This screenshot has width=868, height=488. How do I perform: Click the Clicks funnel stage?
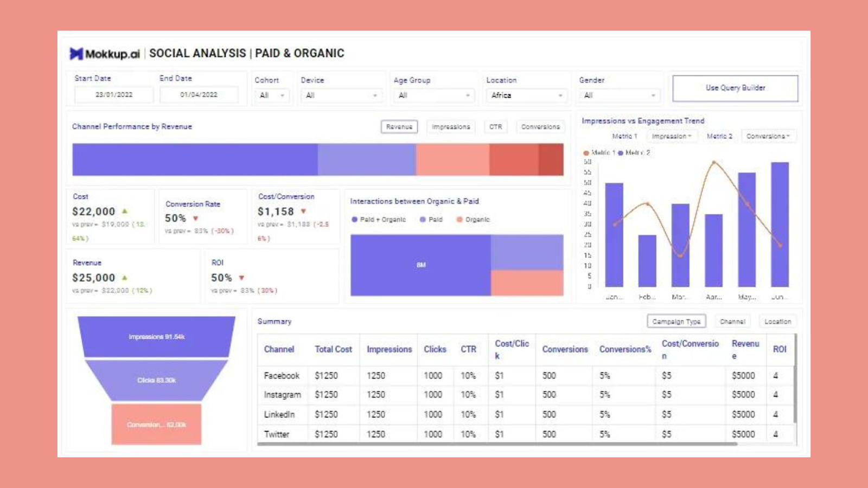(156, 380)
